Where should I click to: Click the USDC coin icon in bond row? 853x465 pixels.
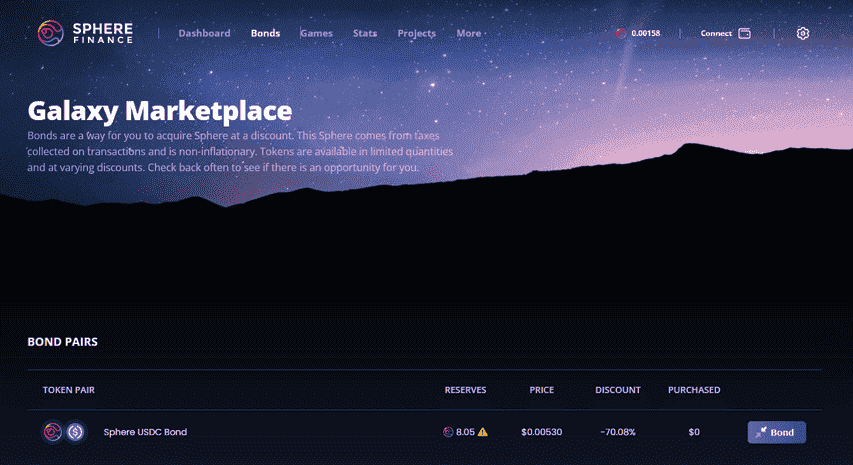[76, 432]
